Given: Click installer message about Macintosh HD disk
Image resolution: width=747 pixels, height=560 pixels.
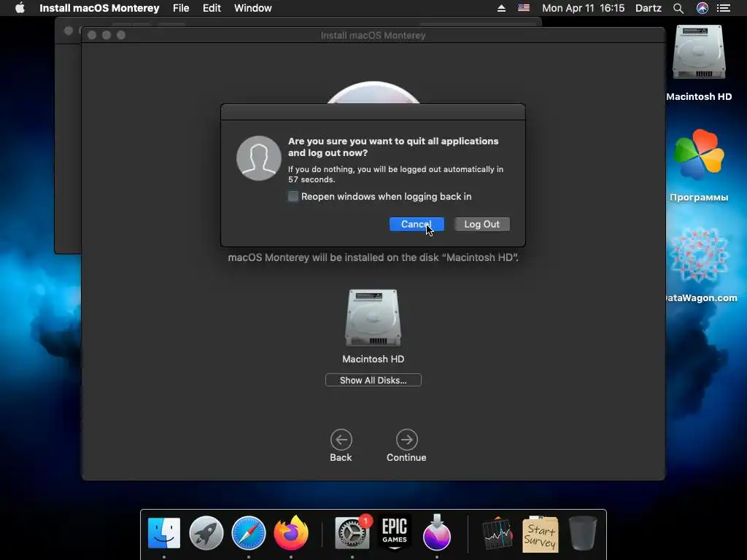Looking at the screenshot, I should [373, 257].
